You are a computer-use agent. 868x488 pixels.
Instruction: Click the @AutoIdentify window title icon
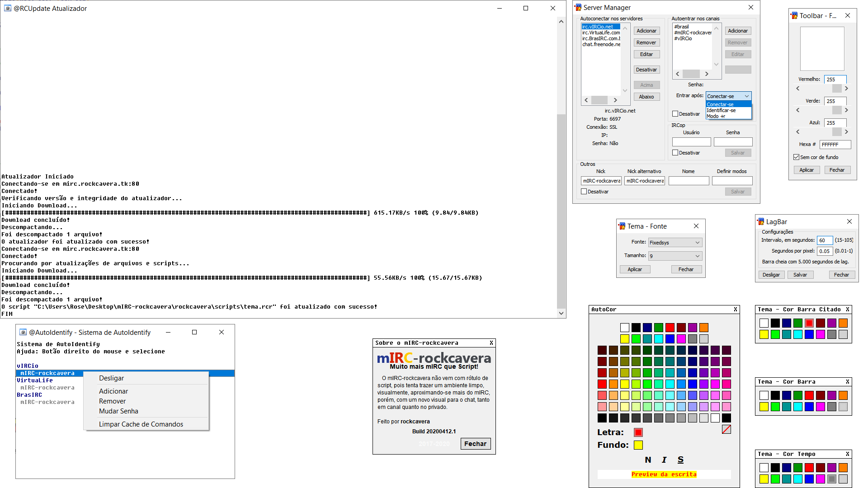[23, 332]
